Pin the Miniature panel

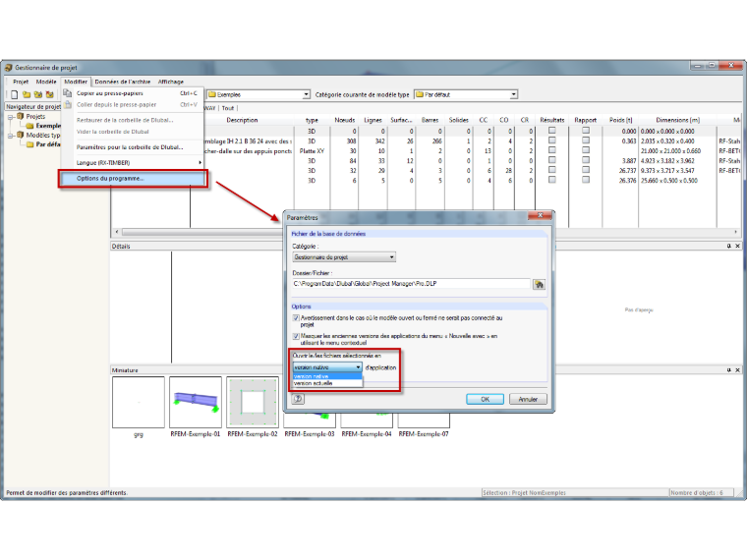729,370
